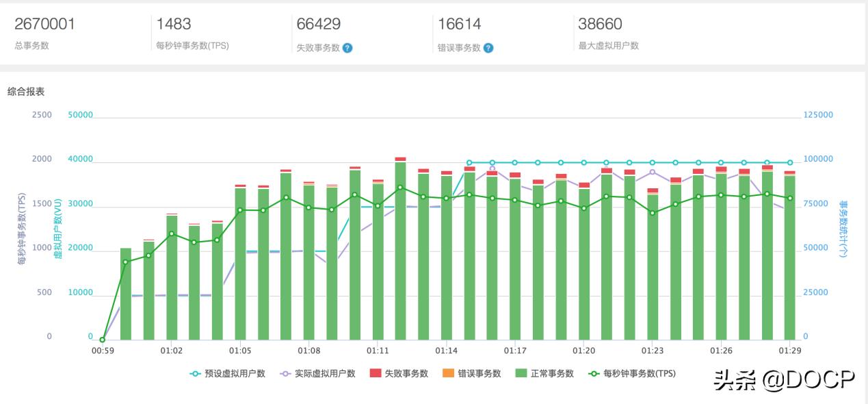Click the 00:59 time axis label
This screenshot has width=868, height=404.
pos(103,350)
